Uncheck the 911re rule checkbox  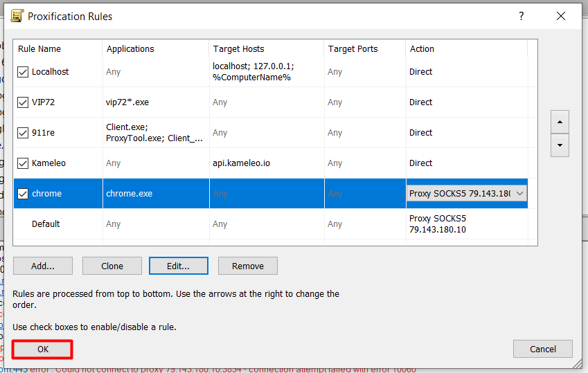[x=23, y=133]
